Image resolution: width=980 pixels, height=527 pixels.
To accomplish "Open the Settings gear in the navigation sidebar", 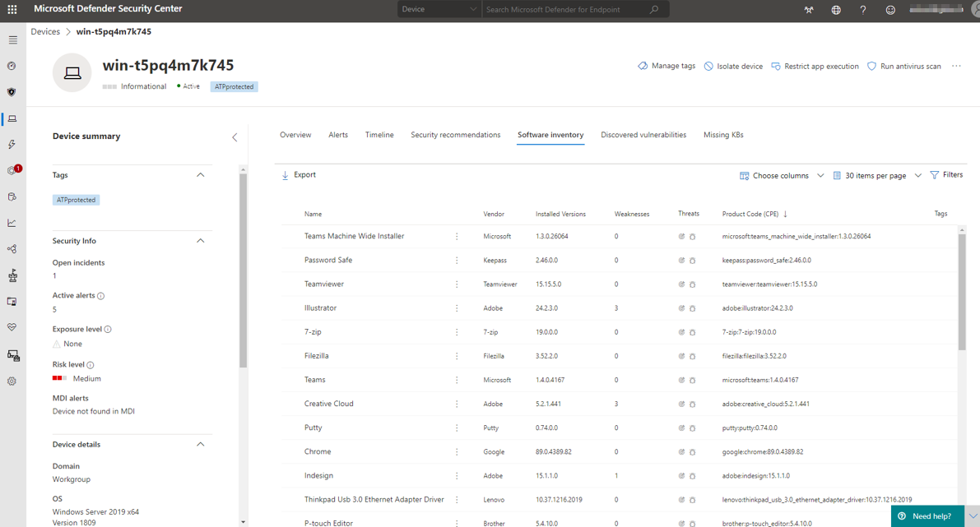I will click(11, 381).
